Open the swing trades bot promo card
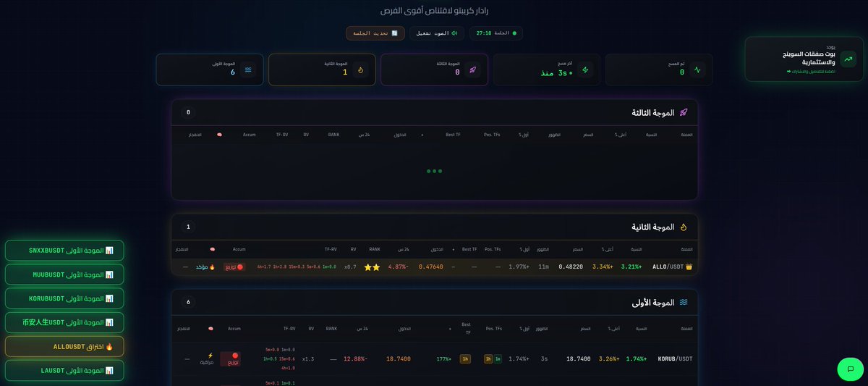This screenshot has height=386, width=868. coord(804,59)
